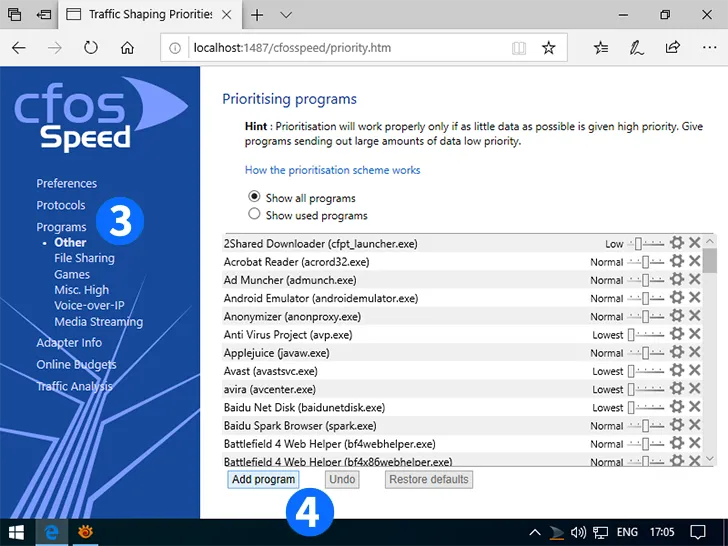Viewport: 728px width, 546px height.
Task: Delete Battlefield 4 Web Helper (bf4webhelper.exe) via X
Action: (695, 443)
